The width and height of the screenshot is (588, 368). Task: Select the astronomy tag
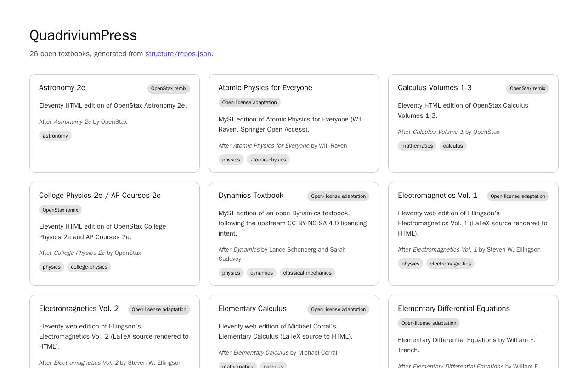pos(55,136)
